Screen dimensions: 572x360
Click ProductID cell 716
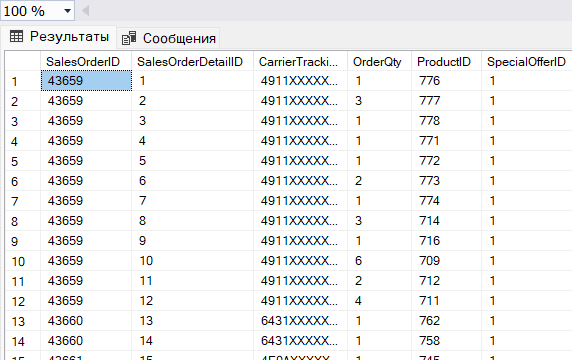tap(447, 241)
